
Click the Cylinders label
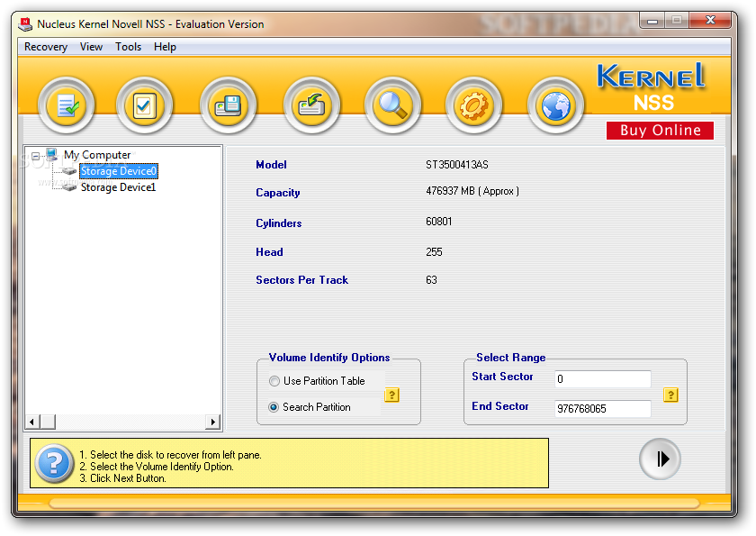(279, 223)
